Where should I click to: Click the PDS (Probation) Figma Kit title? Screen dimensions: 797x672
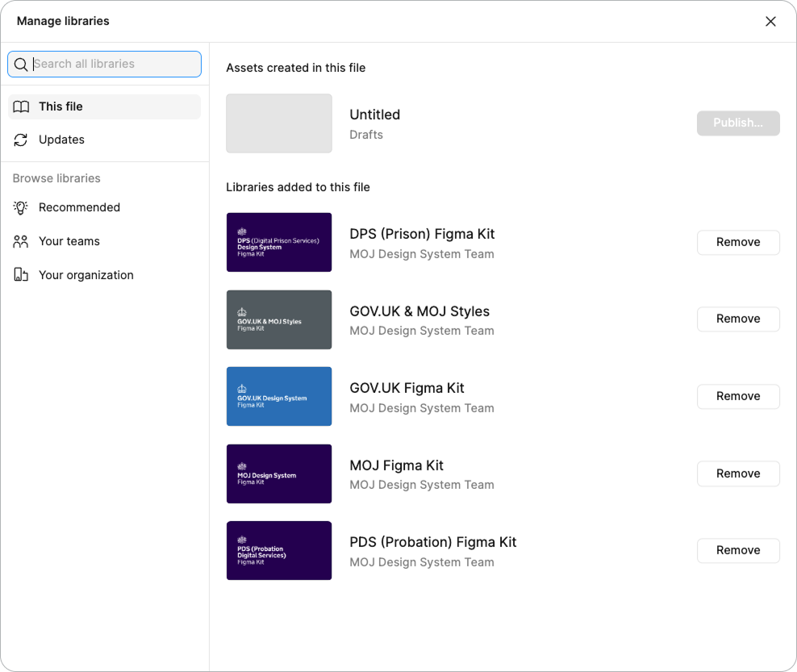tap(432, 542)
